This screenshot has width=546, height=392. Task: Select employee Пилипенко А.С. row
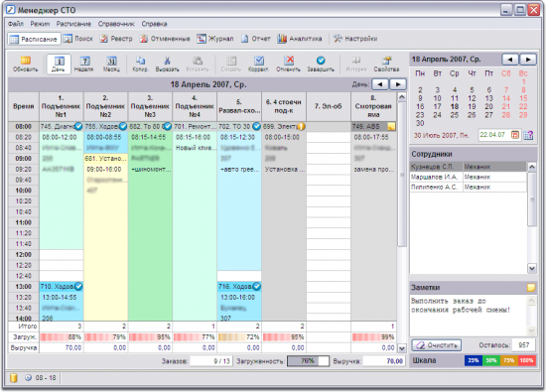(x=468, y=187)
